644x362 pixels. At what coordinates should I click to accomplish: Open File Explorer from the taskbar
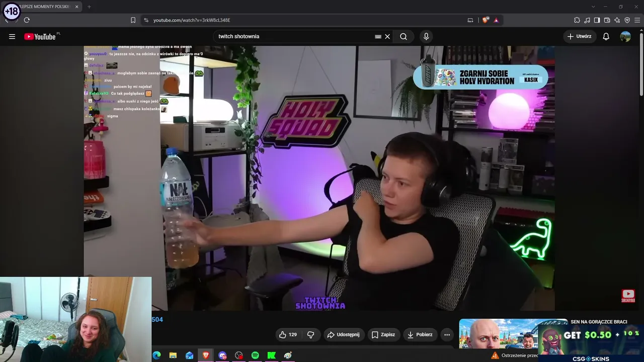tap(173, 355)
